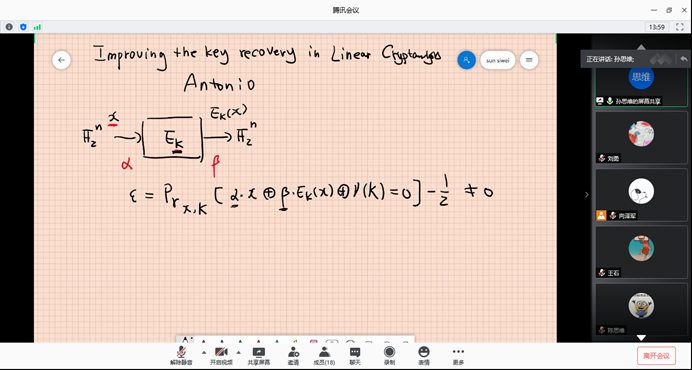Unmute the microphone (解除静音)
The height and width of the screenshot is (370, 692).
click(181, 356)
